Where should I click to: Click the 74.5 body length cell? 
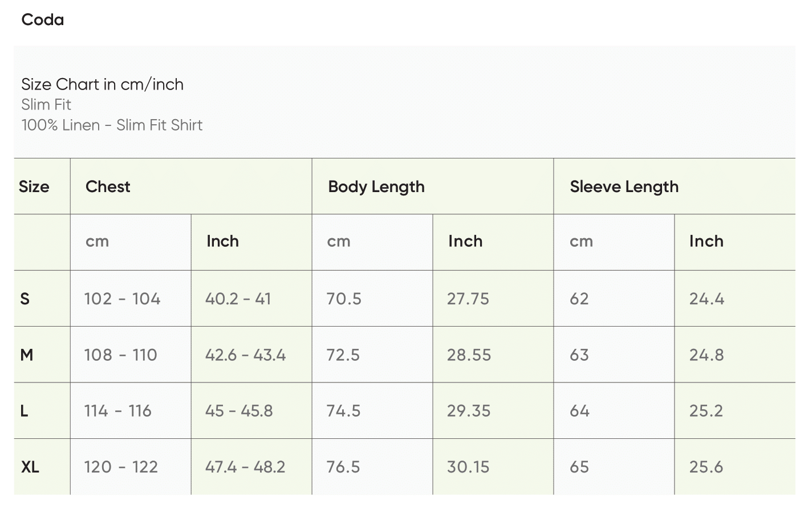[x=343, y=411]
